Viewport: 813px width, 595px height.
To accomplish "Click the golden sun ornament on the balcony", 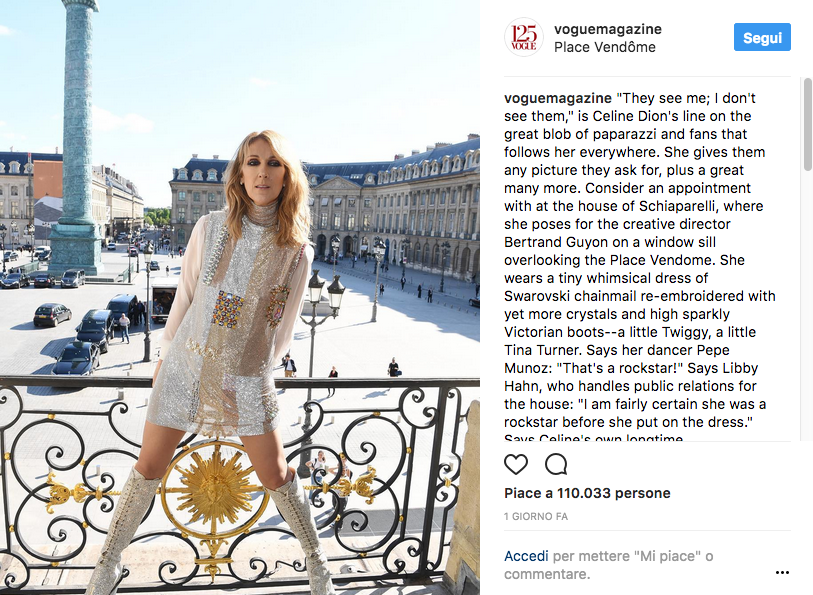I will pos(214,489).
